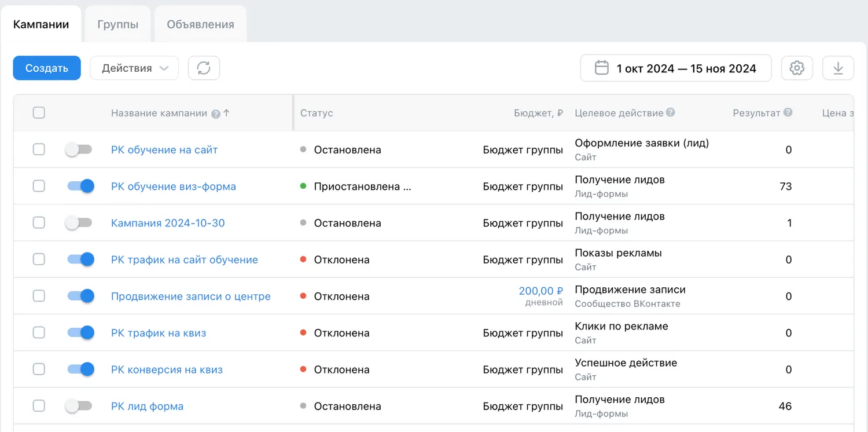Disable the Продвижение записи о центре switch
Screen dimensions: 868x432
(x=80, y=296)
